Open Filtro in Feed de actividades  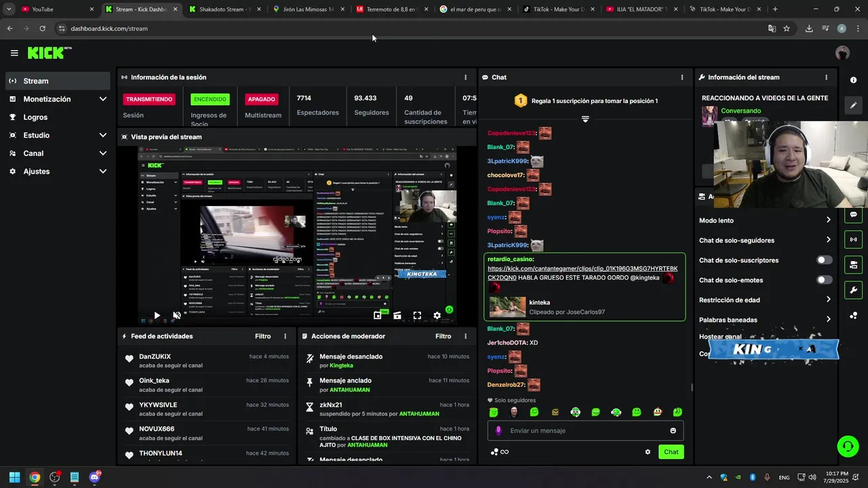262,336
